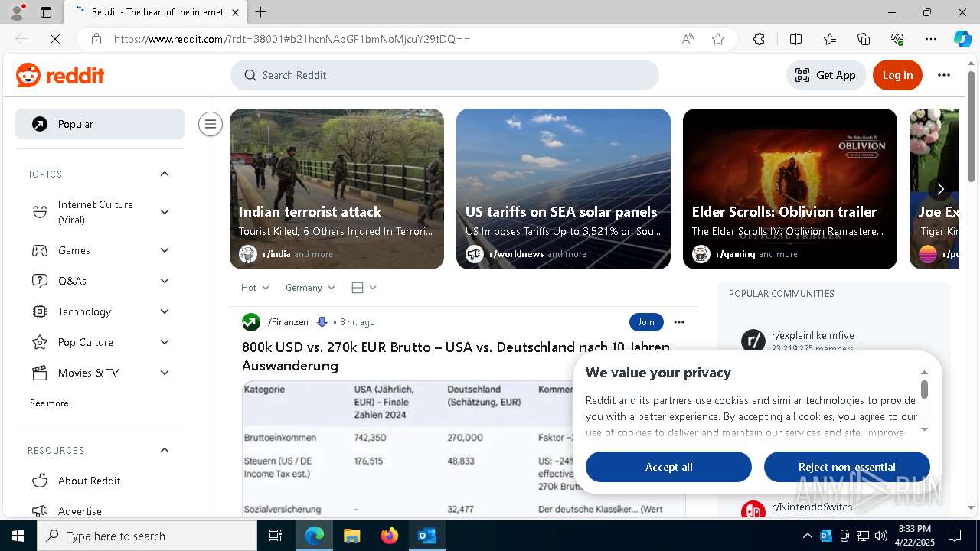The image size is (980, 551).
Task: Select the Reddit browser tab
Action: tap(155, 12)
